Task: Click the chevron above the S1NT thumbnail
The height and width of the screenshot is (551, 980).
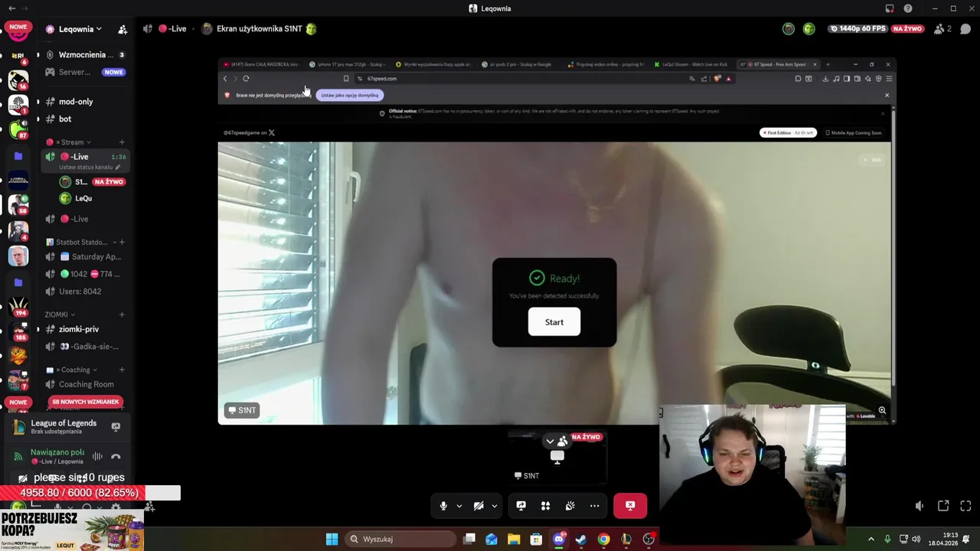Action: (550, 442)
